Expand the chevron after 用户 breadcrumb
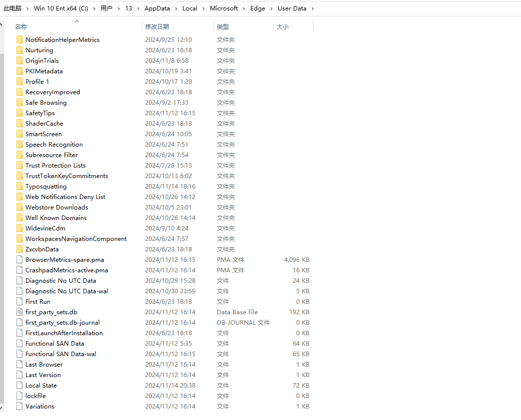Screen dimensions: 521x420 coord(119,8)
